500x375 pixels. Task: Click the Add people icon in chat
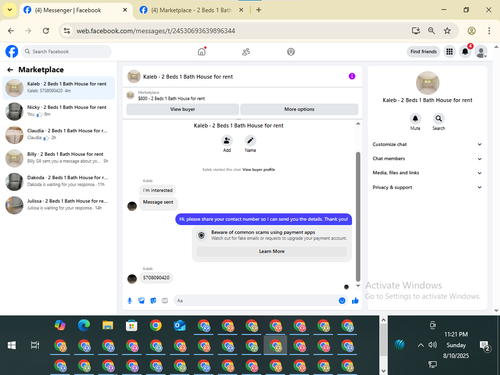tap(227, 141)
